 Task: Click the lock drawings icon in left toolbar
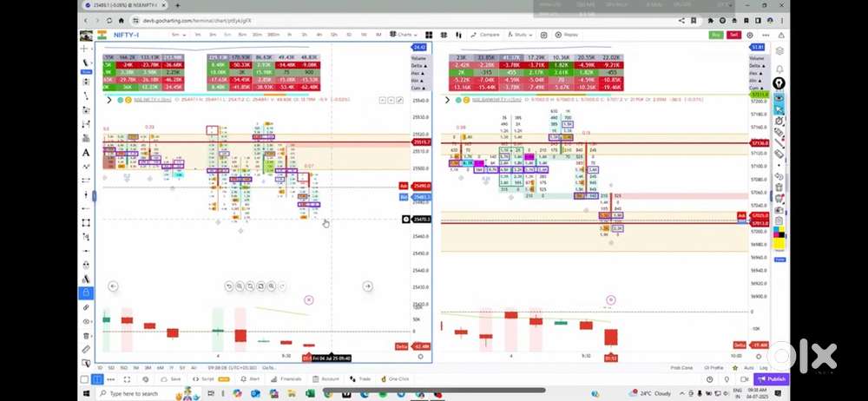click(86, 293)
